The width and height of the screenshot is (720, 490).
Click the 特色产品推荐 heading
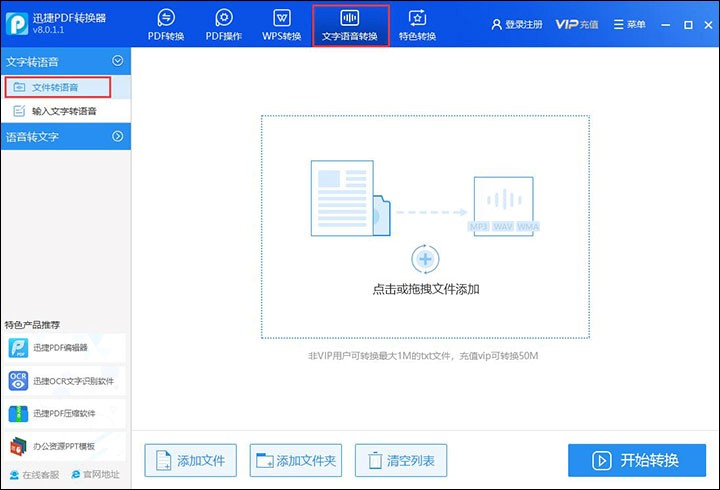point(32,325)
